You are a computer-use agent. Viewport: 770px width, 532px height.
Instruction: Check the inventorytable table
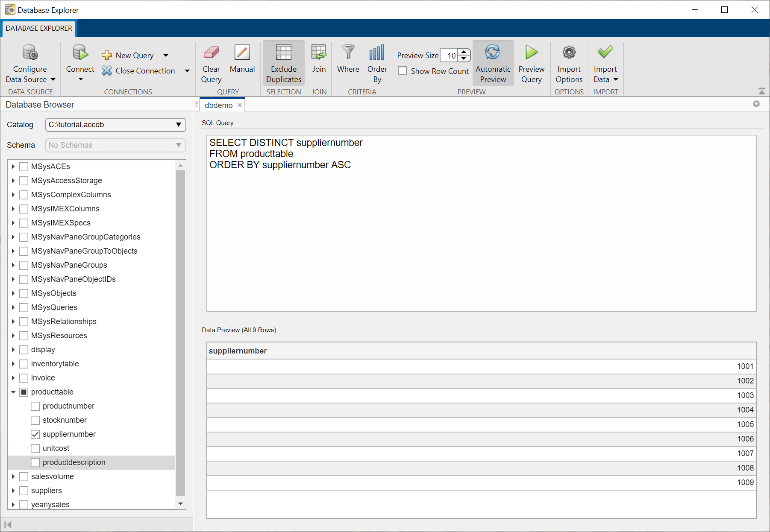pyautogui.click(x=24, y=364)
